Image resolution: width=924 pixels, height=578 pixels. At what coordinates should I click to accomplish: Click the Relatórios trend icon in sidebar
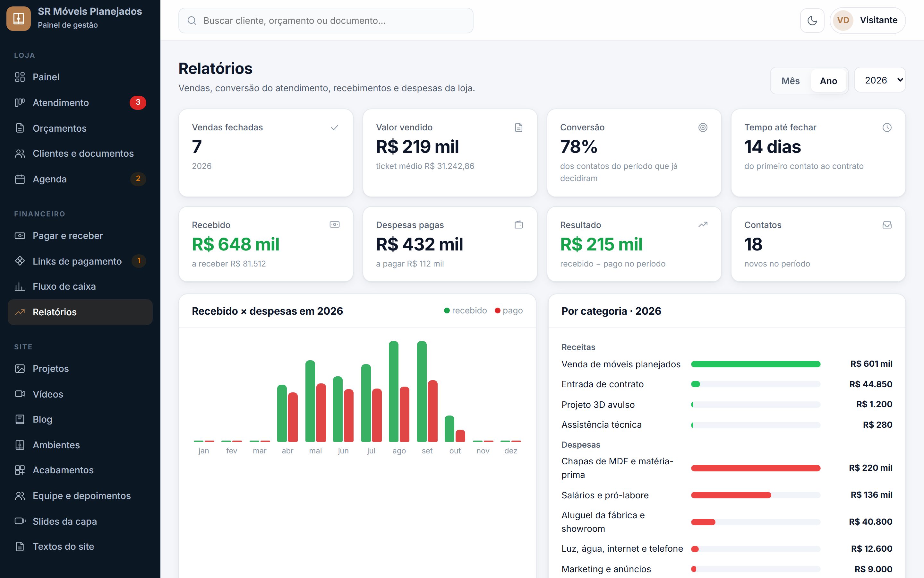[20, 312]
